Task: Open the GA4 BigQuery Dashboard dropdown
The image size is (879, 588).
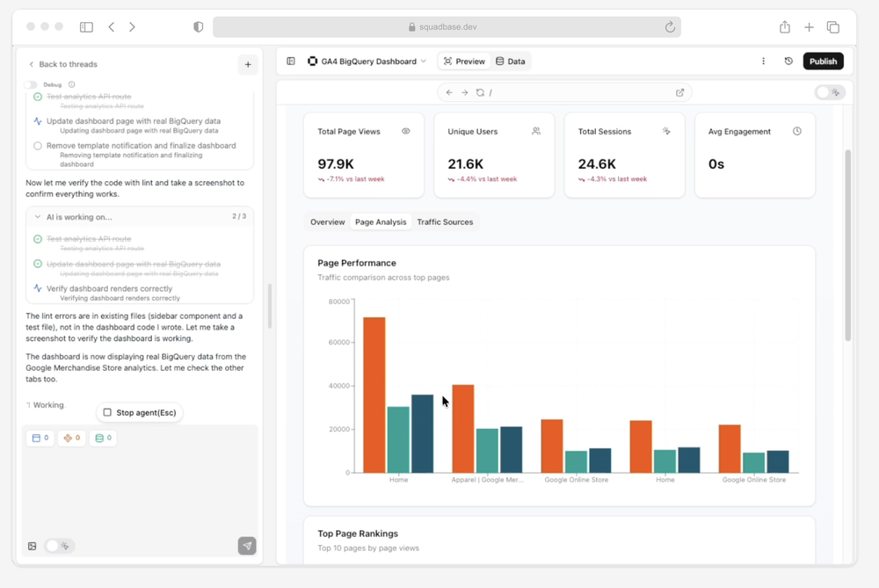Action: pyautogui.click(x=367, y=62)
